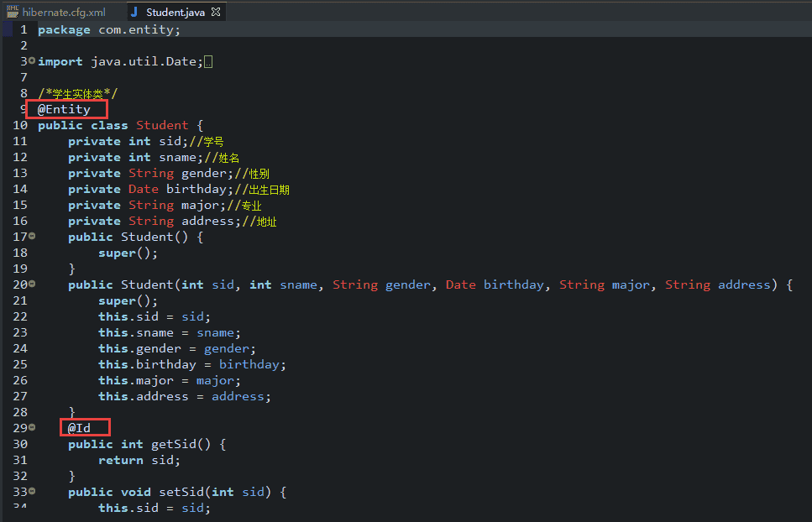Place cursor on the @Entity annotation
This screenshot has height=522, width=812.
coord(64,109)
